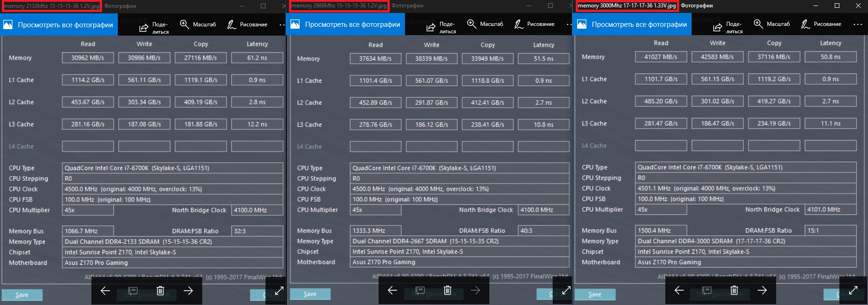The height and width of the screenshot is (305, 868).
Task: Click L3 Cache latency value 12.2 ns
Action: click(257, 124)
